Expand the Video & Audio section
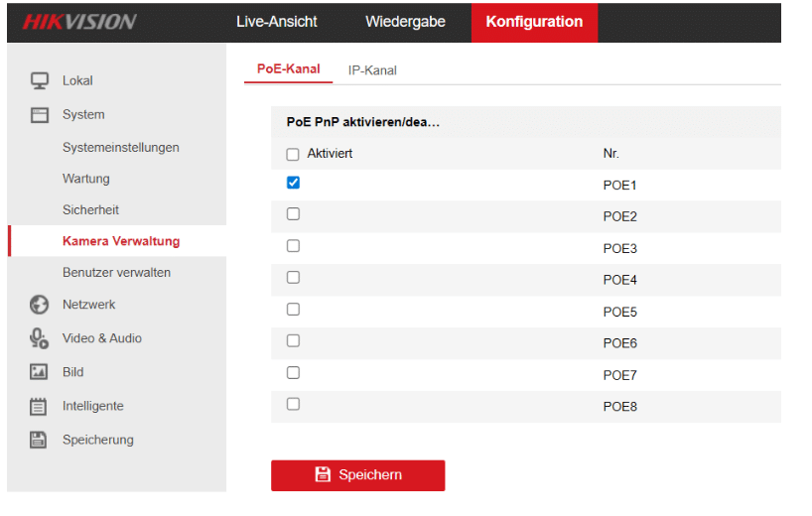812x516 pixels. (x=101, y=338)
